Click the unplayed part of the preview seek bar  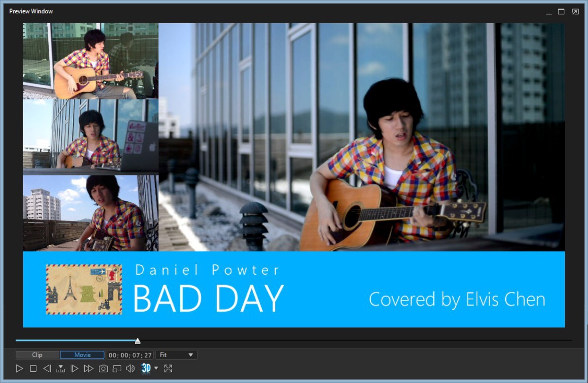click(356, 340)
